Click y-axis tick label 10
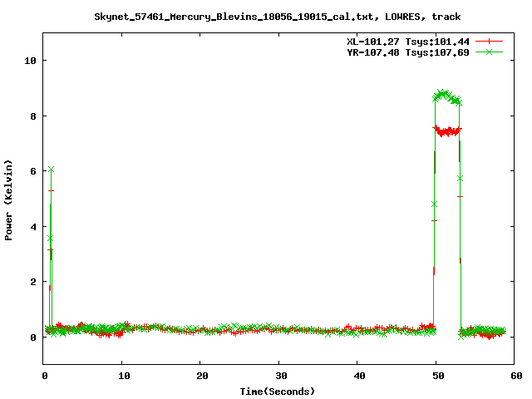The width and height of the screenshot is (532, 399). (30, 61)
